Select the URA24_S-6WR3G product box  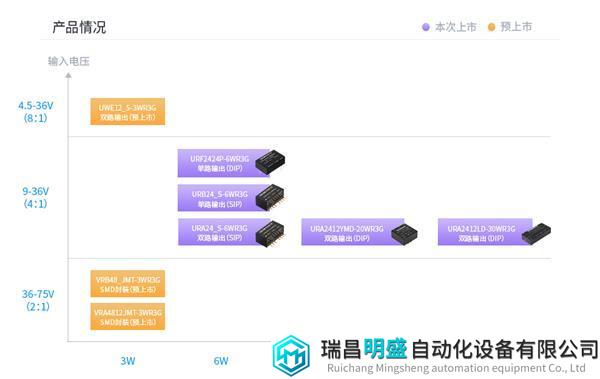pos(223,232)
